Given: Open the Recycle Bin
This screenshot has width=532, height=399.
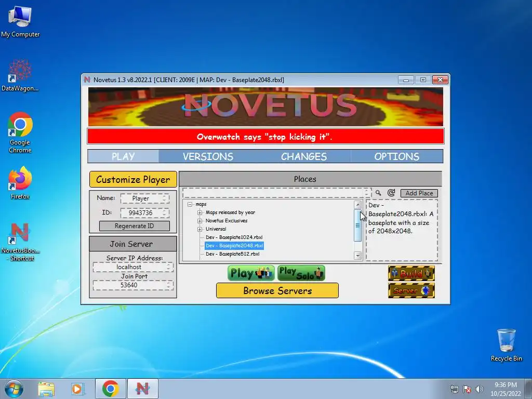Looking at the screenshot, I should tap(506, 345).
